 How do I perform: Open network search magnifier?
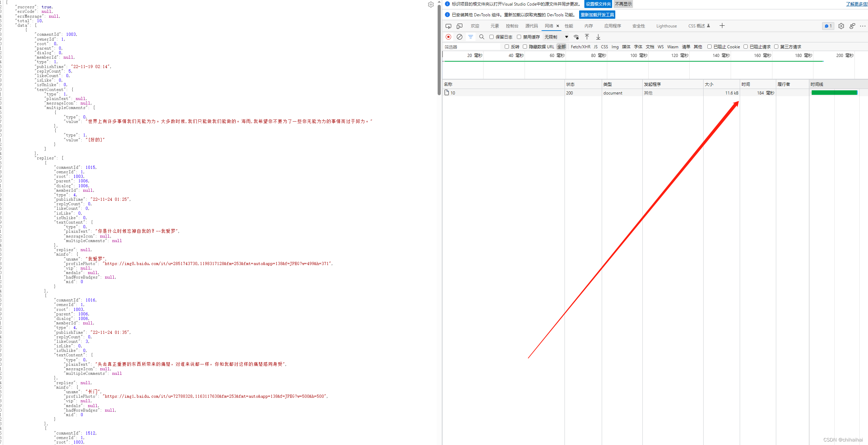482,37
